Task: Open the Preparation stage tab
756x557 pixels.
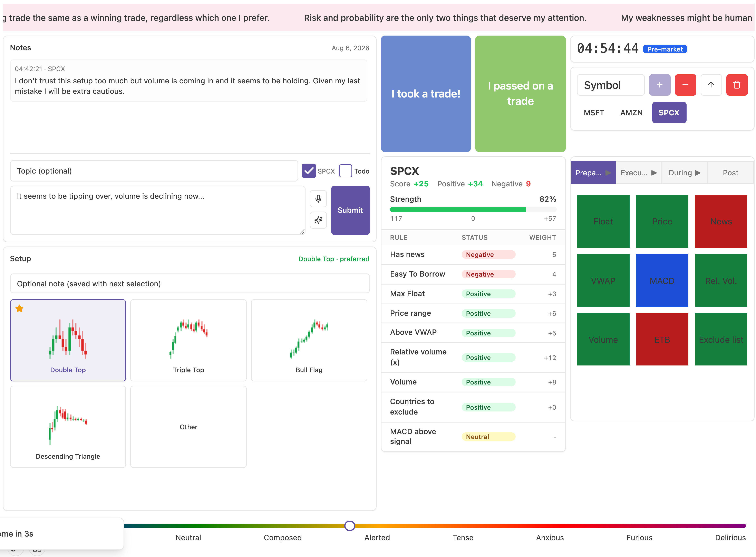Action: click(x=593, y=173)
